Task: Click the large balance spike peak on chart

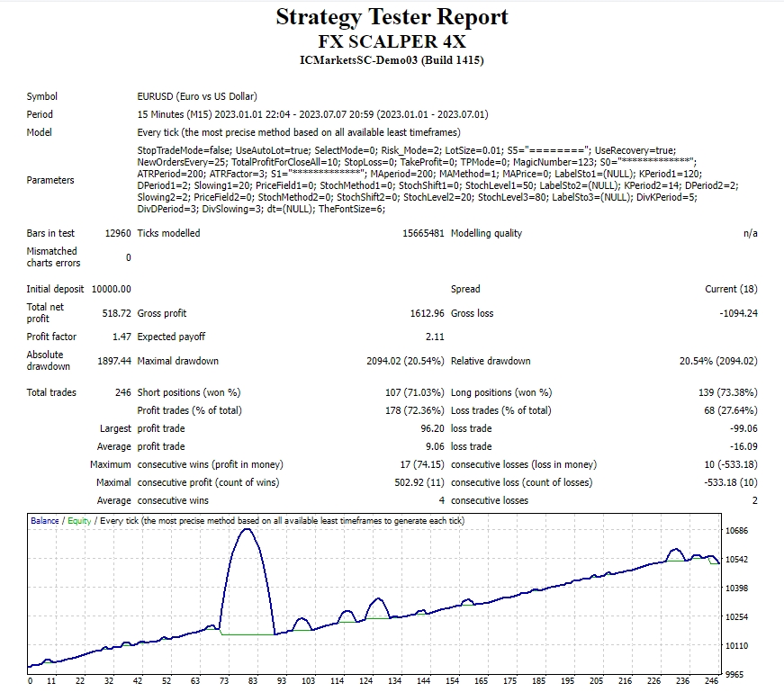Action: 247,529
